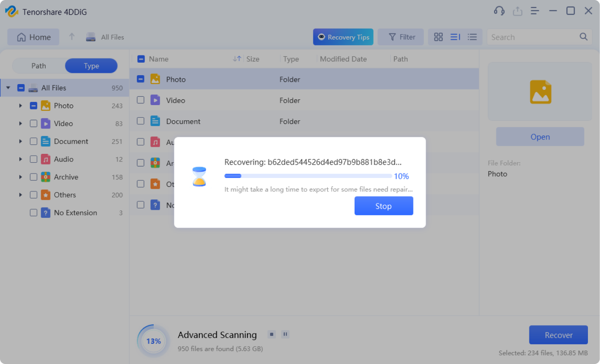Toggle the select-all checkbox in Name header
Image resolution: width=600 pixels, height=364 pixels.
[141, 59]
